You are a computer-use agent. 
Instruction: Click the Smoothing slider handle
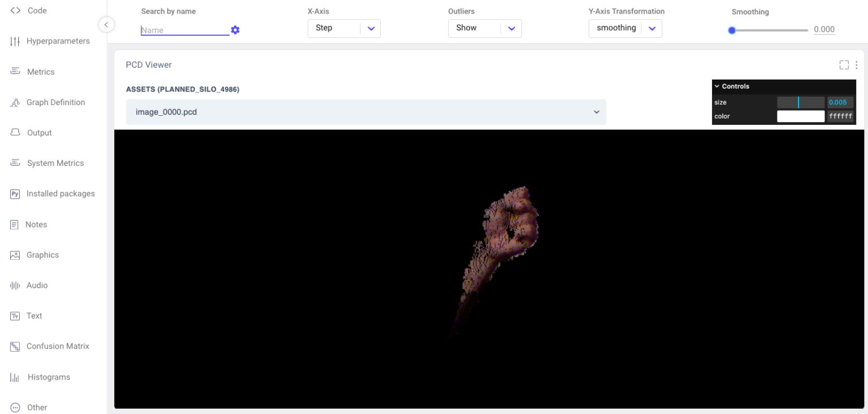[732, 30]
